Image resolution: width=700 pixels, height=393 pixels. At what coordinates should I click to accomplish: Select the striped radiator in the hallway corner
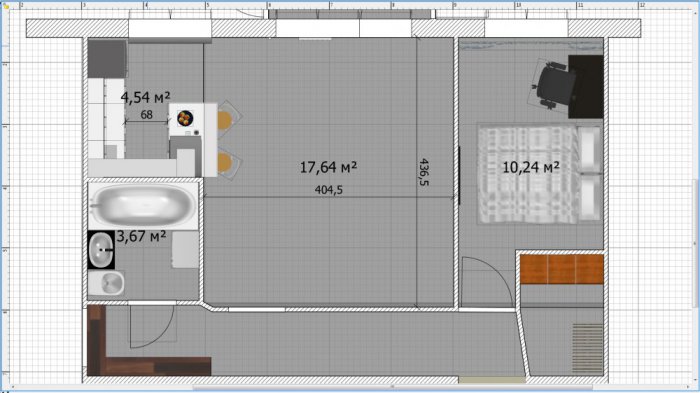588,348
